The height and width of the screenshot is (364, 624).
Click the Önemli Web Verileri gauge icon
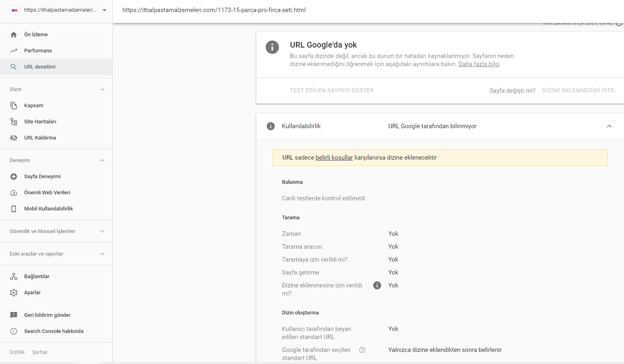pos(14,193)
